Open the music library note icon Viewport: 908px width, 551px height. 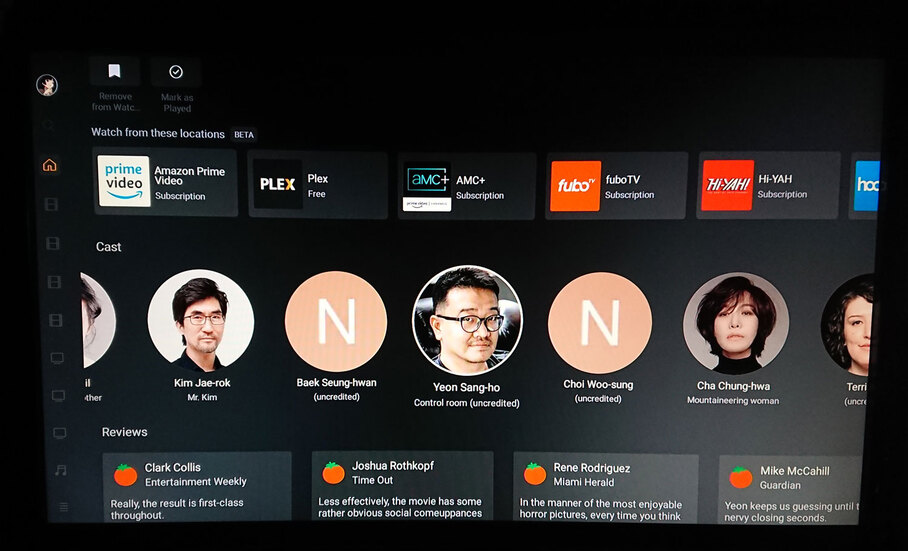60,471
